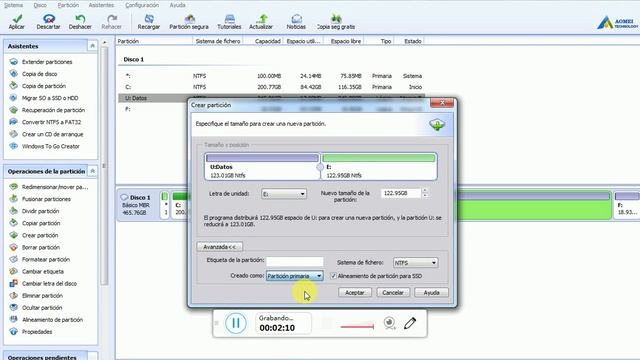Select Alineamiento de partición operation
The height and width of the screenshot is (360, 640).
tap(52, 320)
